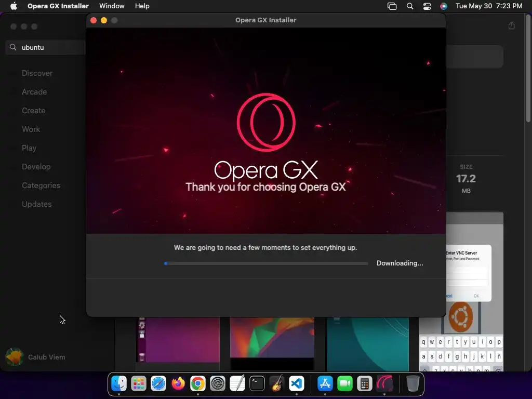Open Google Chrome from the Dock
Viewport: 532px width, 399px height.
click(x=198, y=384)
